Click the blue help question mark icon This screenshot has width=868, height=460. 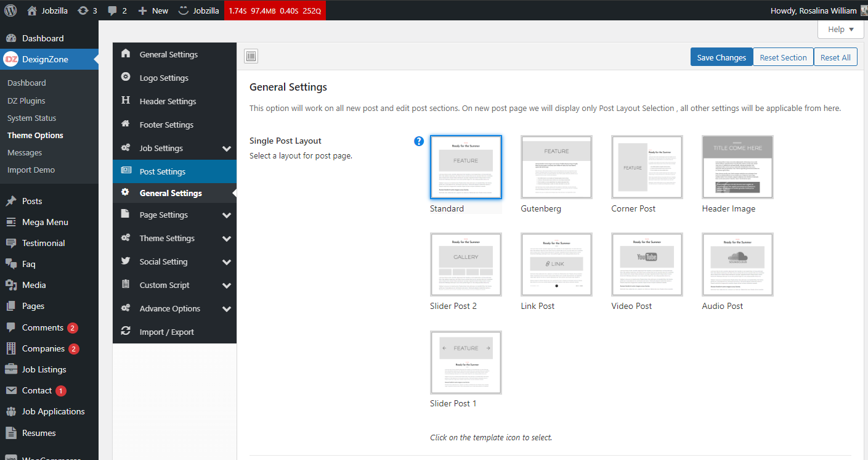[x=419, y=141]
